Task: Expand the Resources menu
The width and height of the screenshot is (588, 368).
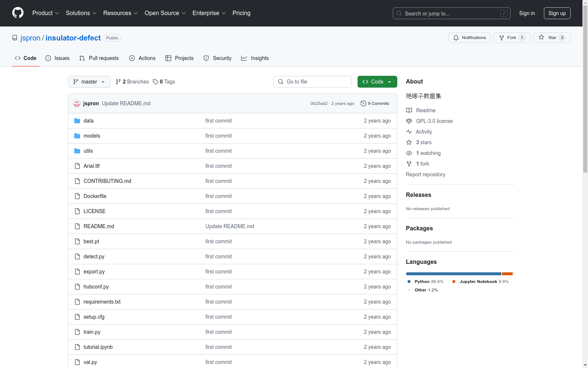Action: (x=121, y=13)
